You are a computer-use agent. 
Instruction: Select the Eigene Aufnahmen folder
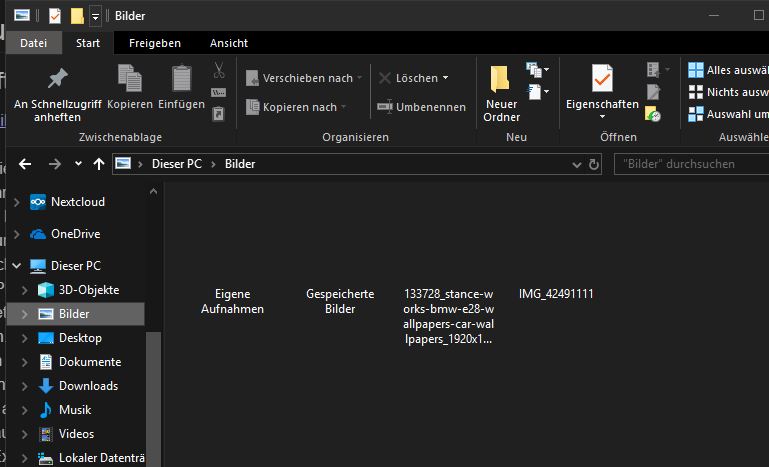232,301
